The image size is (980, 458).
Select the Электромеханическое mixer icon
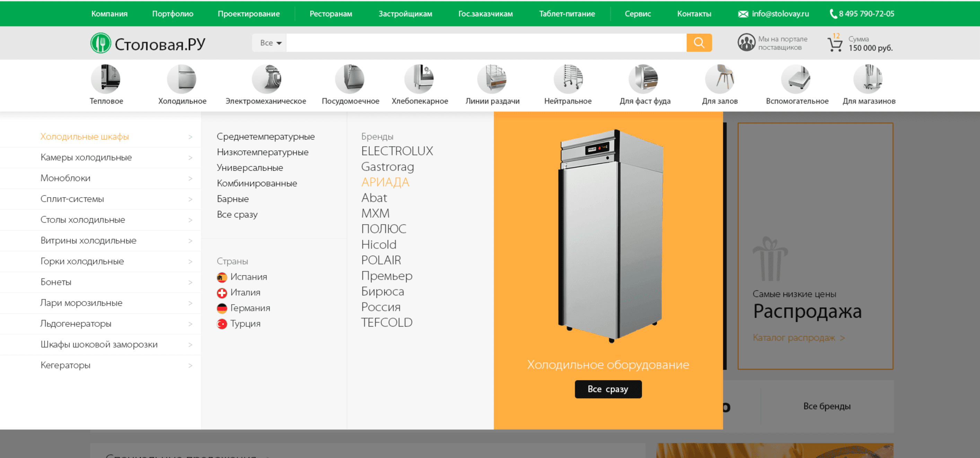coord(266,79)
